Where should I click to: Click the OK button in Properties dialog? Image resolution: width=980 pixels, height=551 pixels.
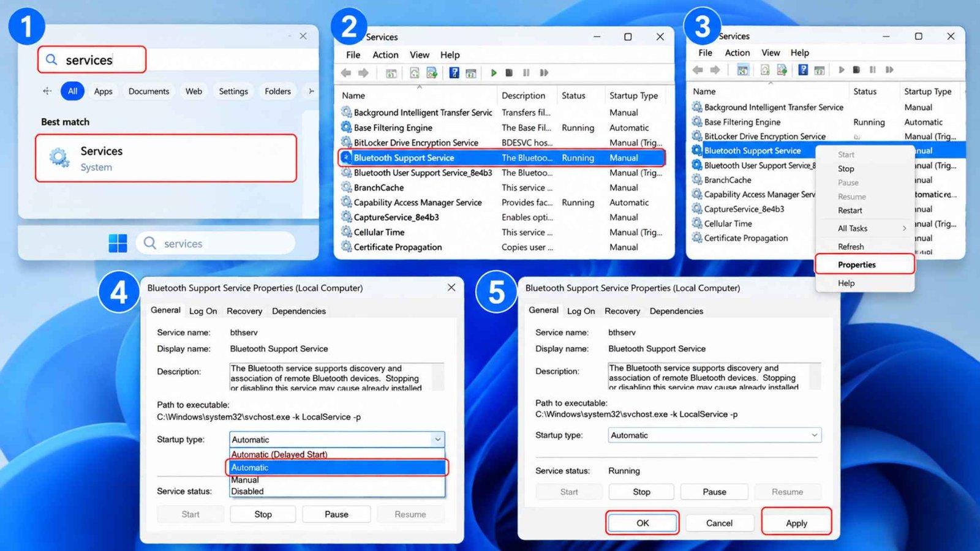click(x=643, y=523)
